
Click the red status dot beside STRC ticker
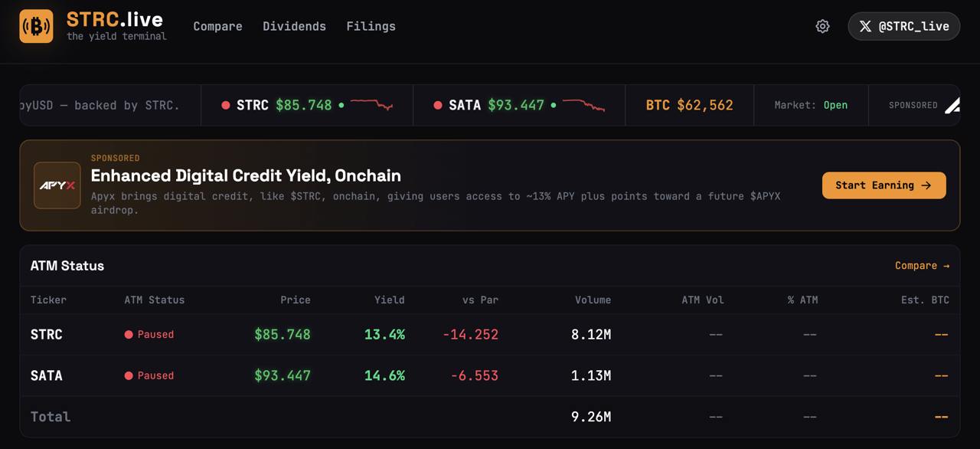[x=226, y=105]
